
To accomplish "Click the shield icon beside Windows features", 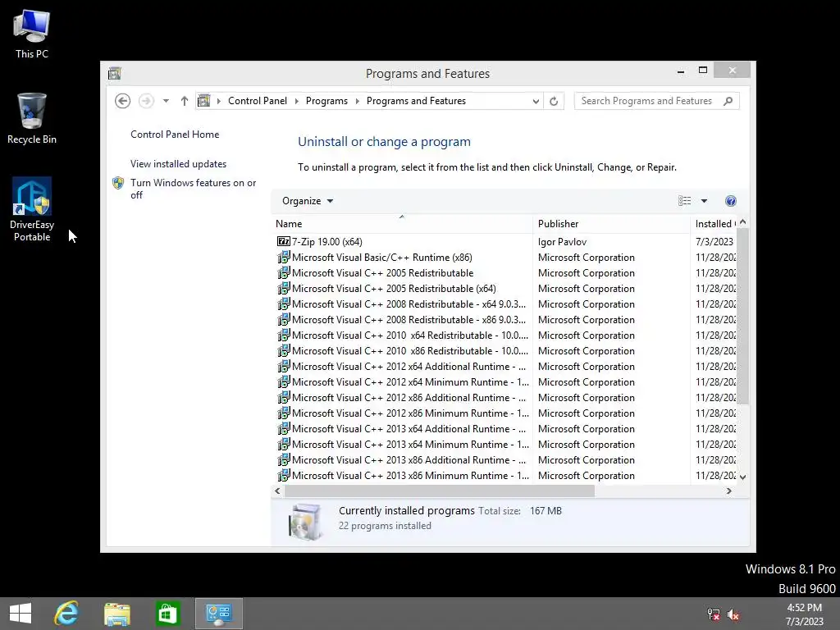I will click(x=118, y=183).
